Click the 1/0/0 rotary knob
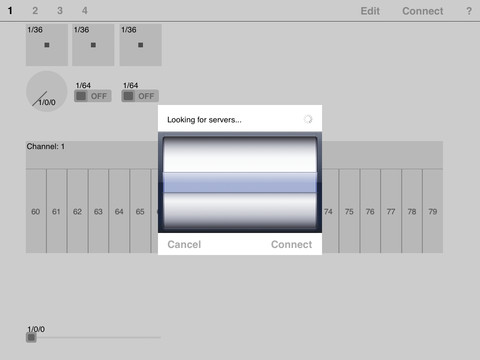 pos(47,91)
